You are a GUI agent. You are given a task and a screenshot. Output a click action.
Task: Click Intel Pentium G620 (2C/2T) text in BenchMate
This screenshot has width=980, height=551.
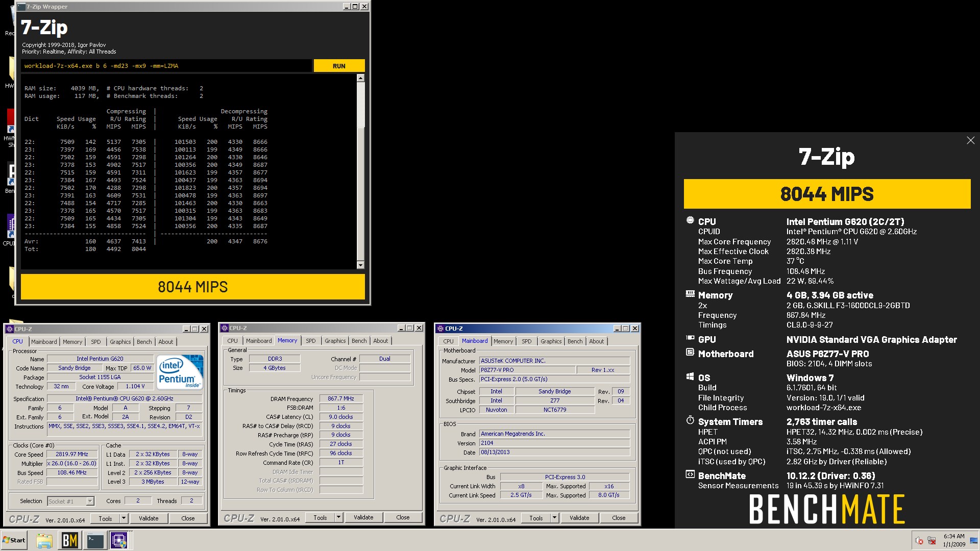pyautogui.click(x=845, y=221)
